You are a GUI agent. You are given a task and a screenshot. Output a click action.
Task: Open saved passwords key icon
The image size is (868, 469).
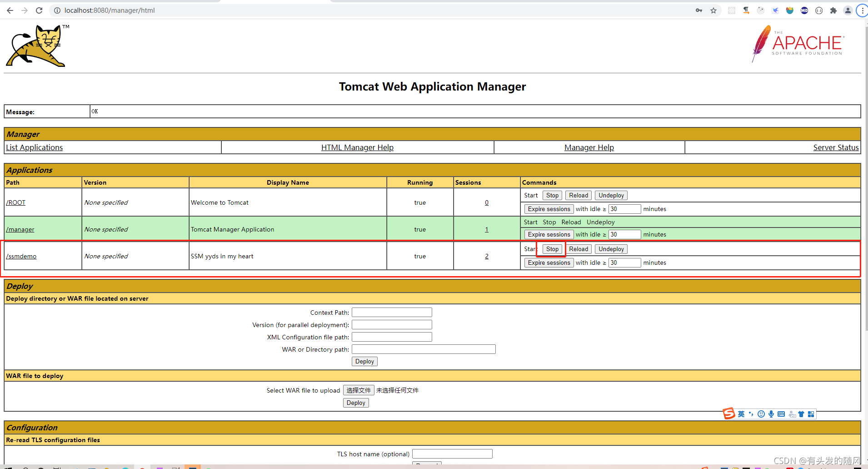pyautogui.click(x=699, y=10)
